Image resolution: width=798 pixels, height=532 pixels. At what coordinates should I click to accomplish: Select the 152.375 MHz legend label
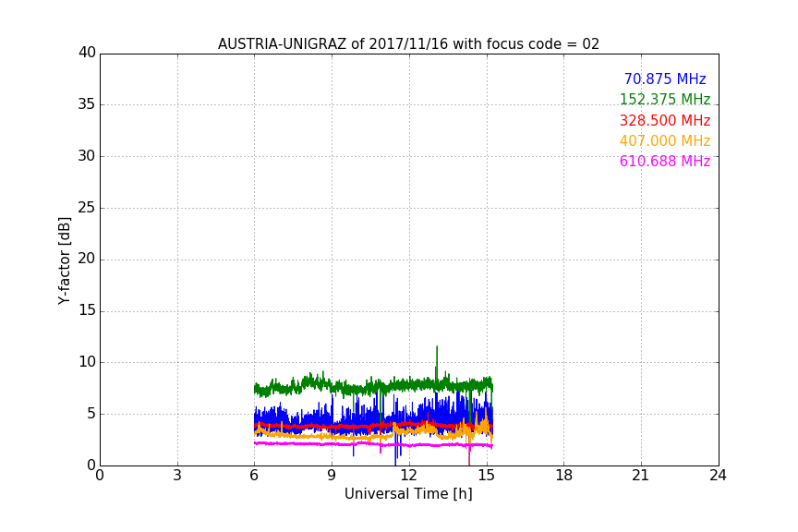pyautogui.click(x=665, y=99)
